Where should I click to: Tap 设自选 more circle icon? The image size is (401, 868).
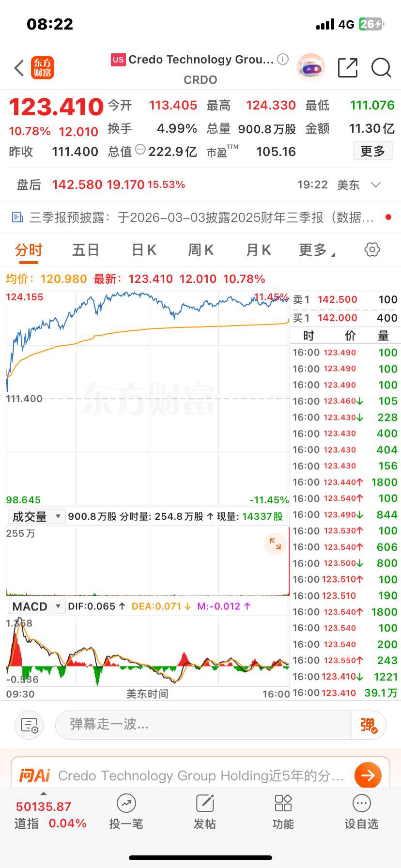pyautogui.click(x=362, y=803)
